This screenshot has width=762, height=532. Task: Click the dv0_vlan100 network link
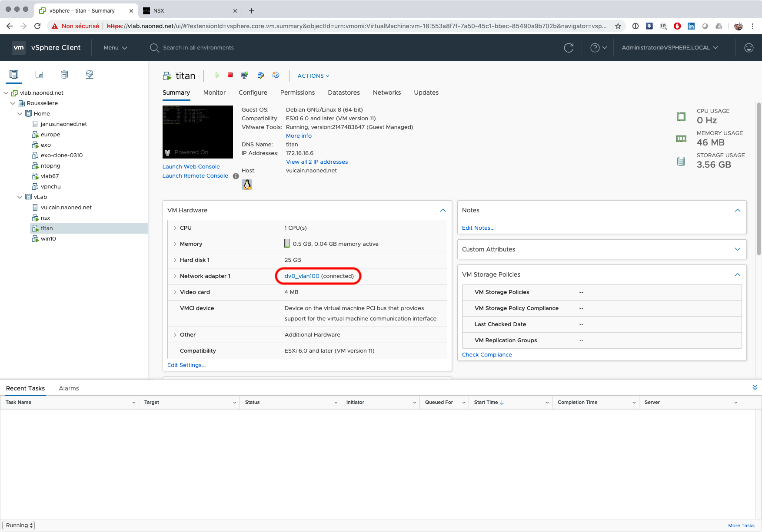click(x=302, y=276)
